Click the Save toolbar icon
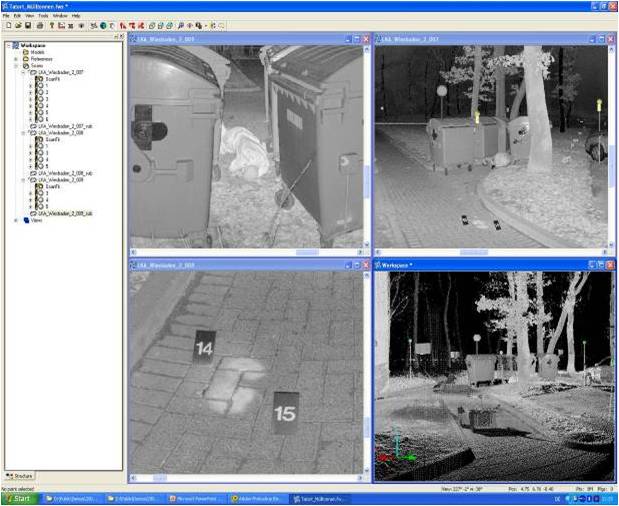This screenshot has height=506, width=619. point(28,26)
